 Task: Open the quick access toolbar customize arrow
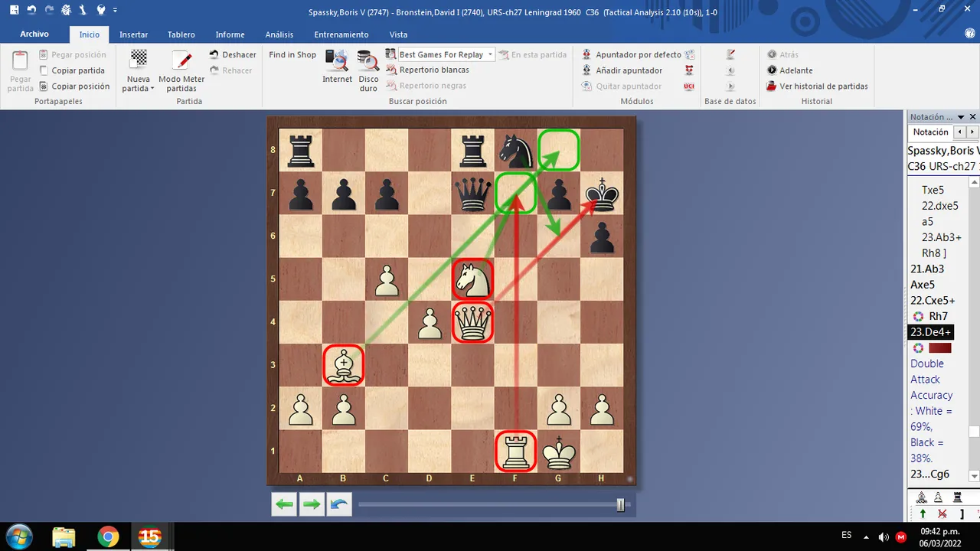tap(115, 11)
